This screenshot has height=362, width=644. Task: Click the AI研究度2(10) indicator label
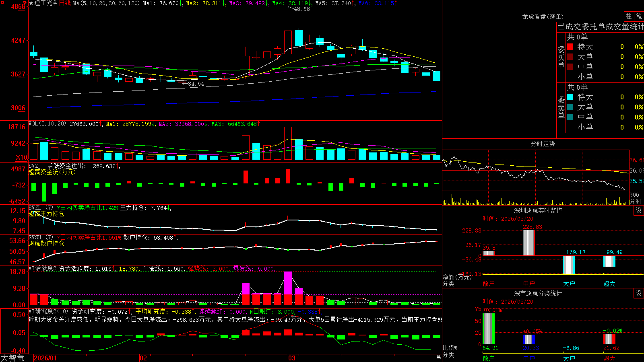tap(48, 311)
